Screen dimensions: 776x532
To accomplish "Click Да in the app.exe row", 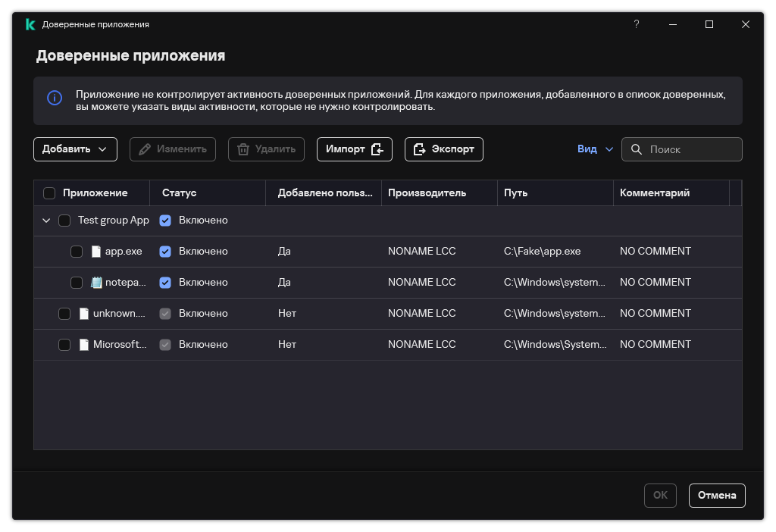I will pyautogui.click(x=285, y=252).
